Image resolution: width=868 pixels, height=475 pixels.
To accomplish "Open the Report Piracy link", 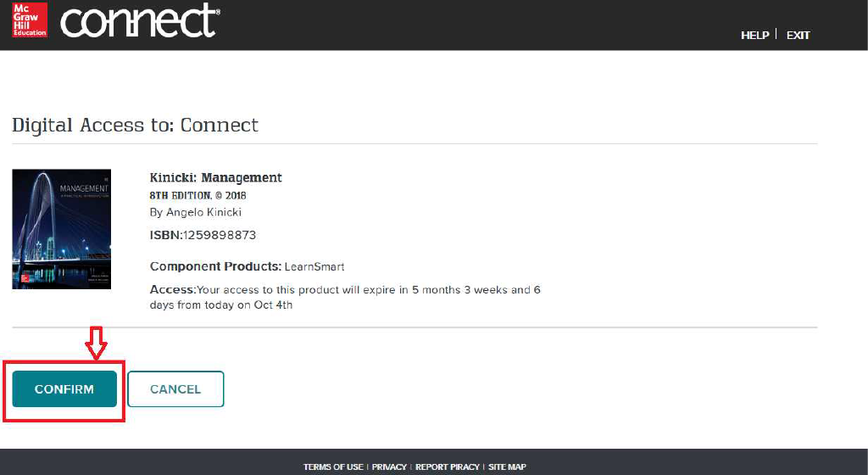I will 448,467.
